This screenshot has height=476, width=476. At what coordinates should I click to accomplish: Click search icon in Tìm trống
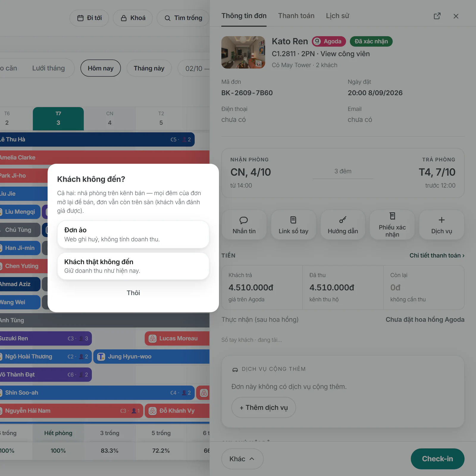(167, 18)
